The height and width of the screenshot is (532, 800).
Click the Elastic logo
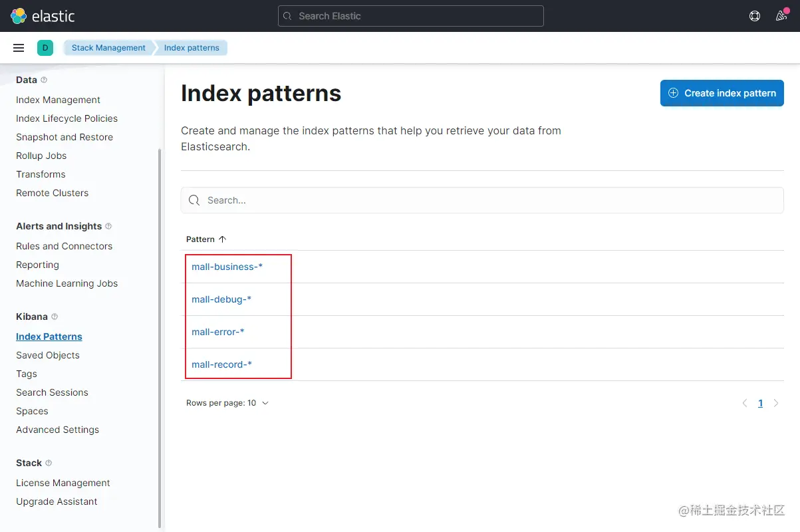(x=43, y=16)
